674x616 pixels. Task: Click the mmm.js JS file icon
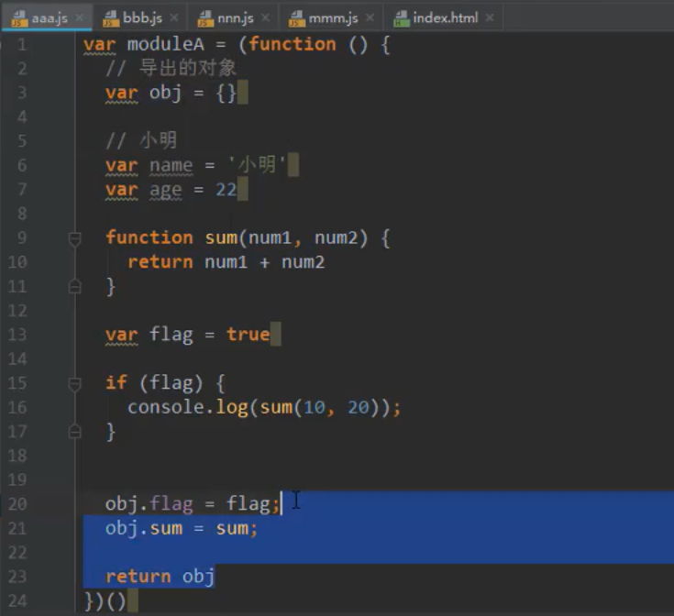coord(297,18)
